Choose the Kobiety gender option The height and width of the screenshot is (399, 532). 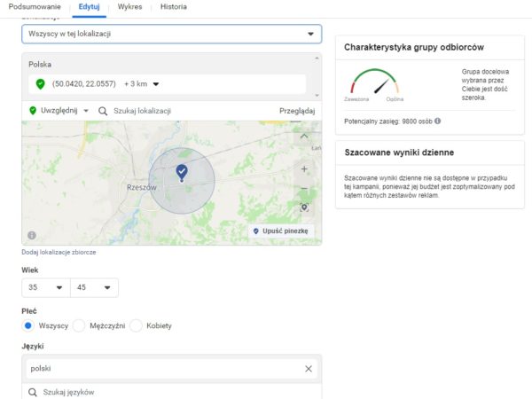[x=137, y=326]
